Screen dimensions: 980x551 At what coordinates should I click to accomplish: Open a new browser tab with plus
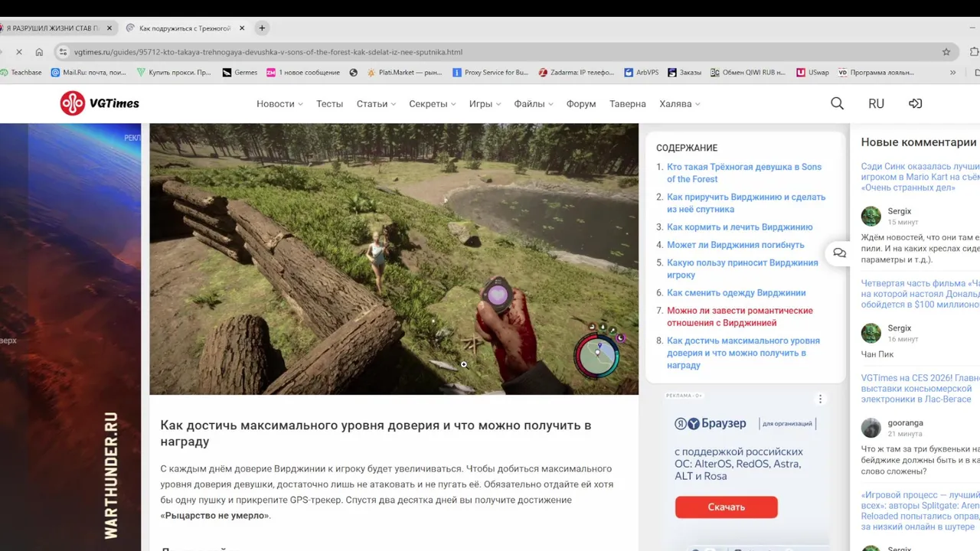click(262, 28)
